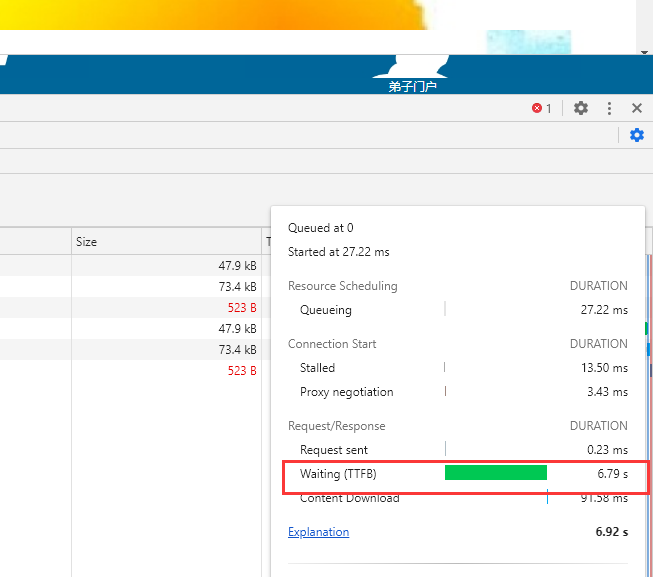Click the 6.92 s total duration
The image size is (653, 577).
tap(611, 532)
